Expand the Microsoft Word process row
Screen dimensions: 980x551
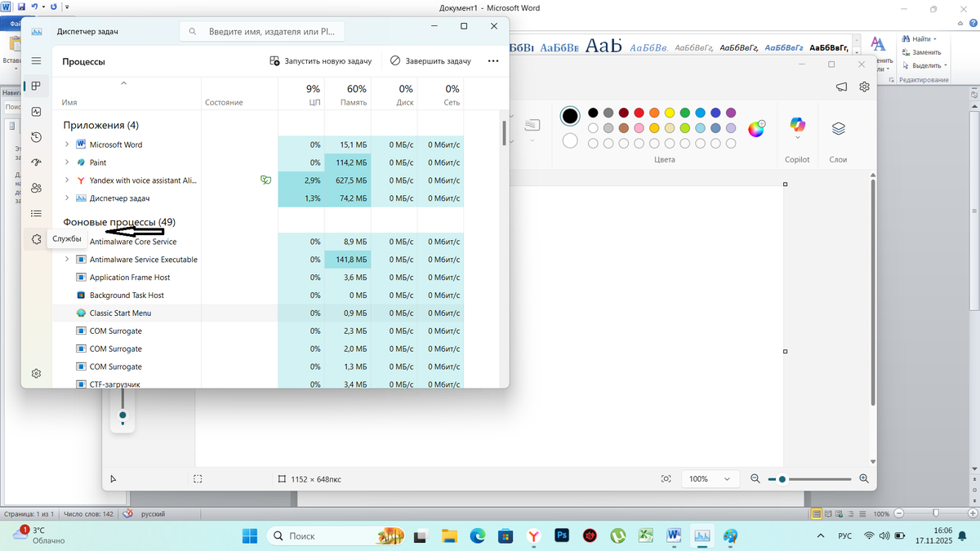(67, 144)
